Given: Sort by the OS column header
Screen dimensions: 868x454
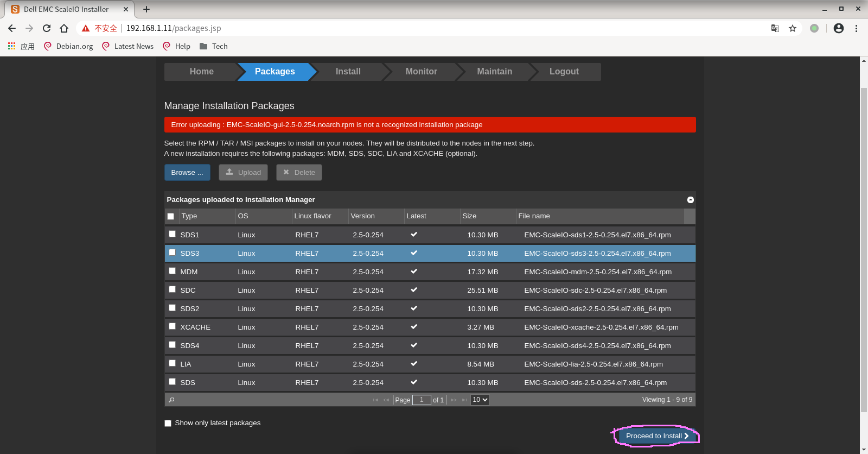Looking at the screenshot, I should 264,216.
